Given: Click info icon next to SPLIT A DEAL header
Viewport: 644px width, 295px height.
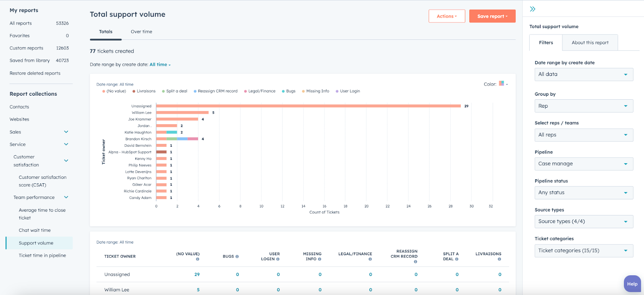Looking at the screenshot, I should (456, 259).
